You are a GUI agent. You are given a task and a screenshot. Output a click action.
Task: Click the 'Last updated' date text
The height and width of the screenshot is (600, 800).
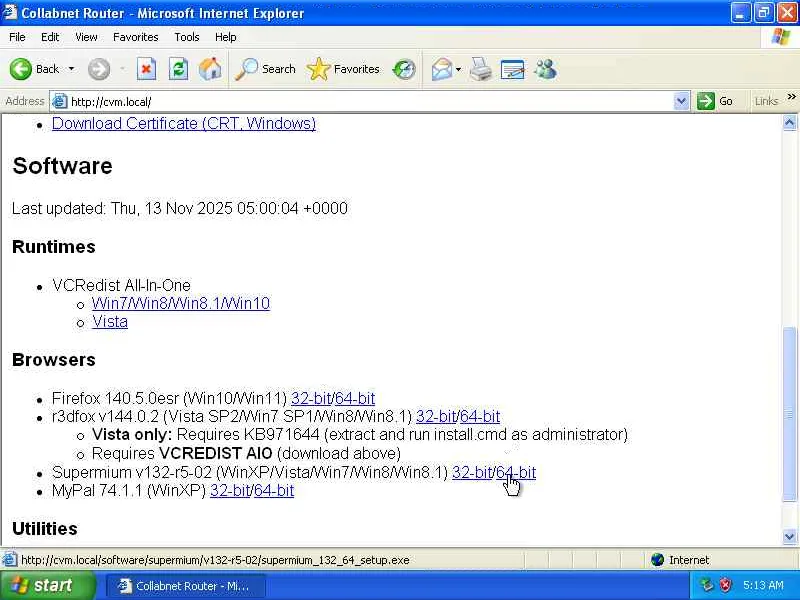180,209
